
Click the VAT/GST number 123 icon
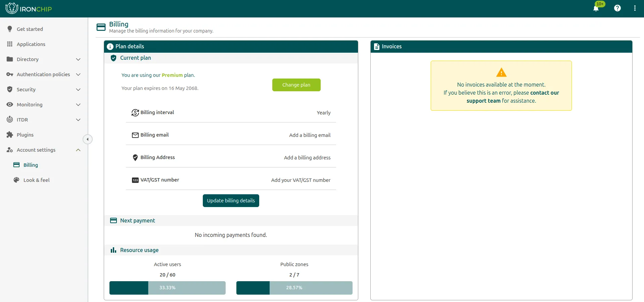click(x=135, y=180)
